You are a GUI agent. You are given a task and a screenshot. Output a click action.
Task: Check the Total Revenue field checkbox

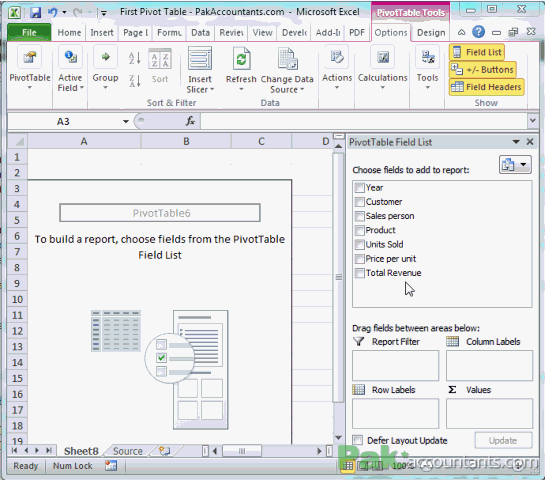point(359,273)
